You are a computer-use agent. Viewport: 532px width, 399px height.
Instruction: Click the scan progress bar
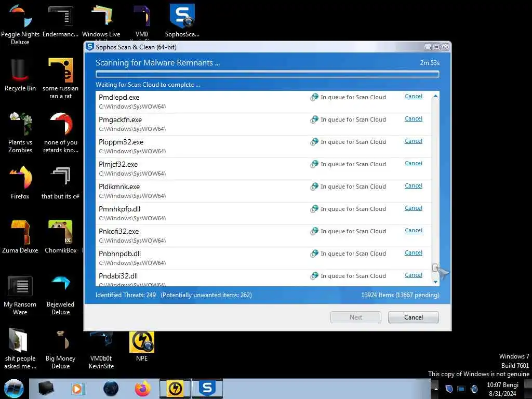click(268, 74)
